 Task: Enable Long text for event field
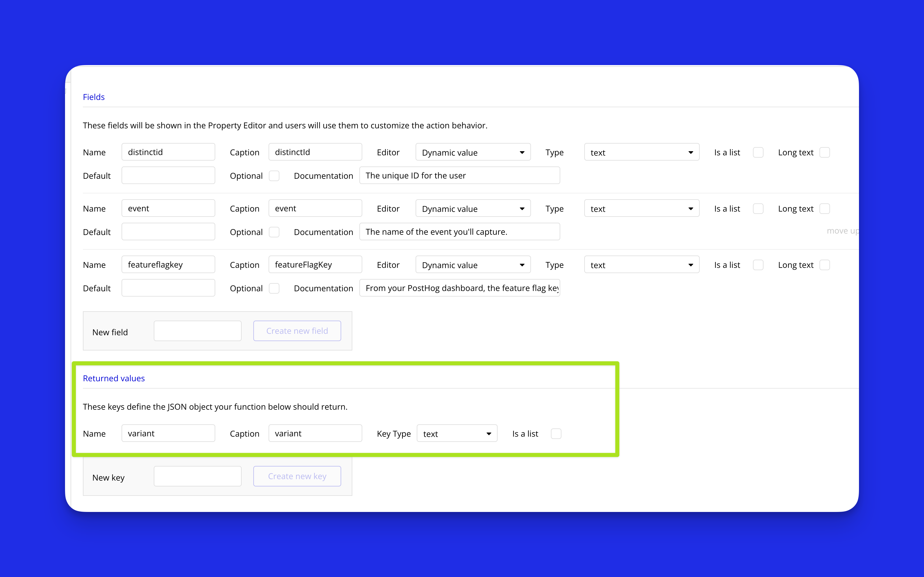pos(824,209)
